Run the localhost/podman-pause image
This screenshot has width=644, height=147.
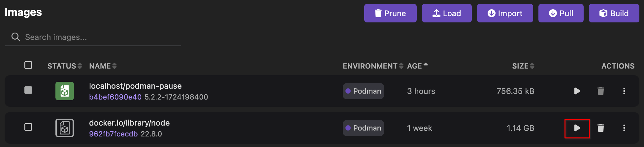[x=577, y=91]
